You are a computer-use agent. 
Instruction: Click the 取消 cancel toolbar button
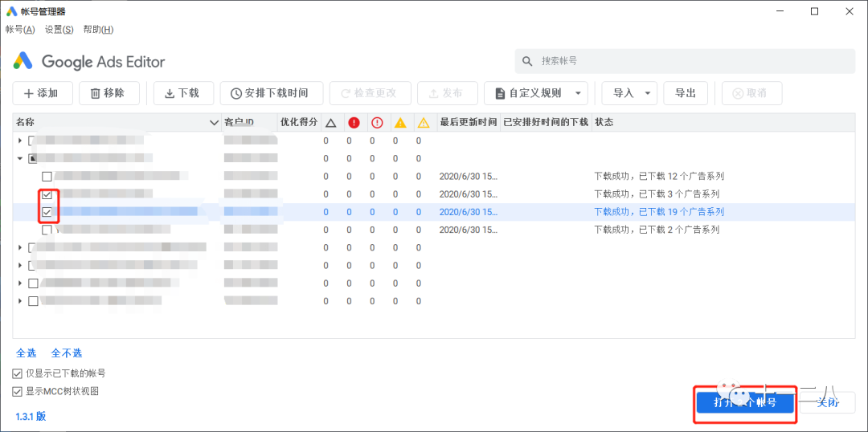point(751,93)
